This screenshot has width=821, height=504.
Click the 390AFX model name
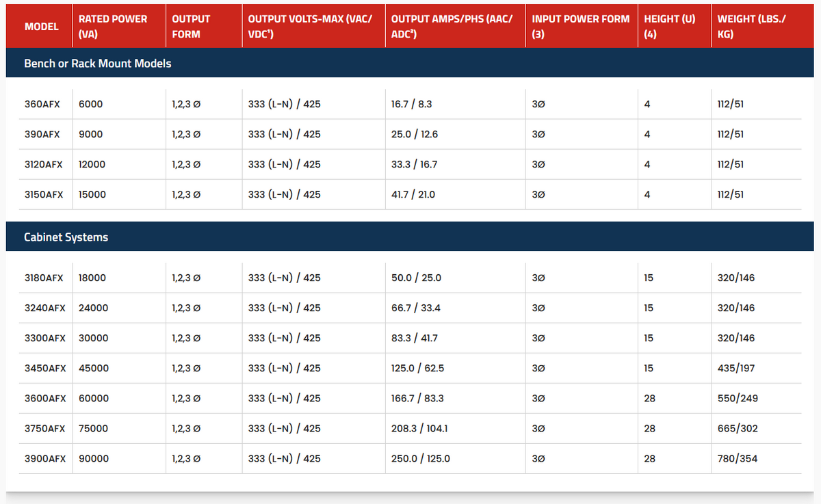(x=42, y=135)
